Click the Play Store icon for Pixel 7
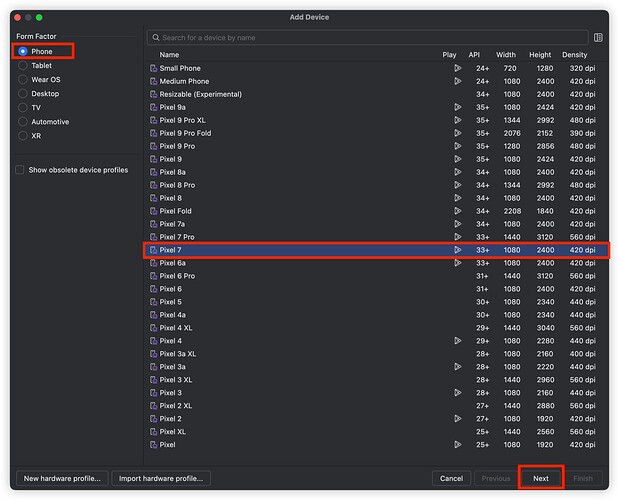The image size is (618, 500). pos(457,250)
